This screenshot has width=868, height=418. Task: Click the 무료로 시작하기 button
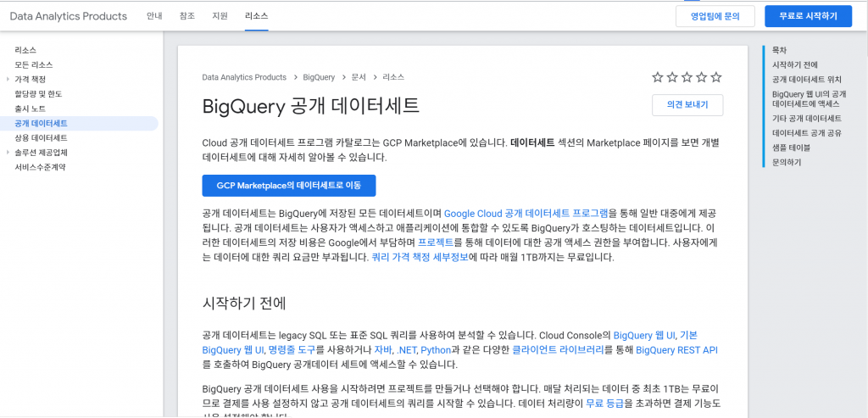(808, 16)
